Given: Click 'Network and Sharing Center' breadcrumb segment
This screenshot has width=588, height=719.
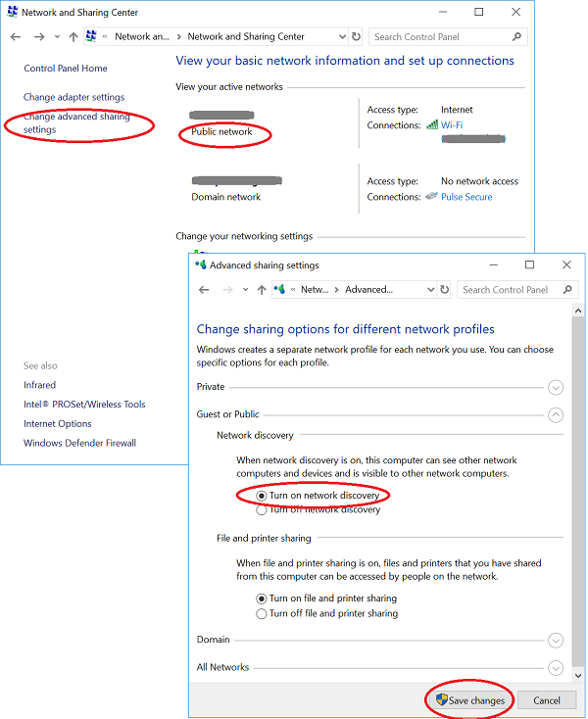Looking at the screenshot, I should (x=246, y=36).
